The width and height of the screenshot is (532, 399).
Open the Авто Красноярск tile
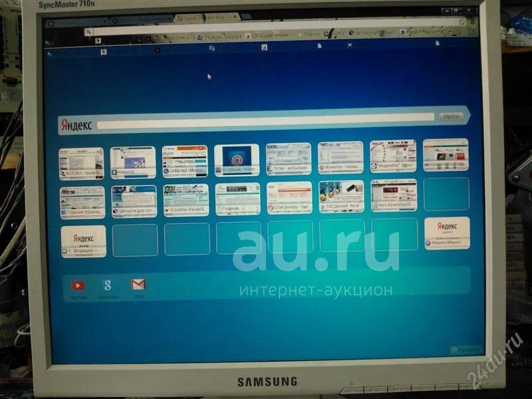[394, 196]
